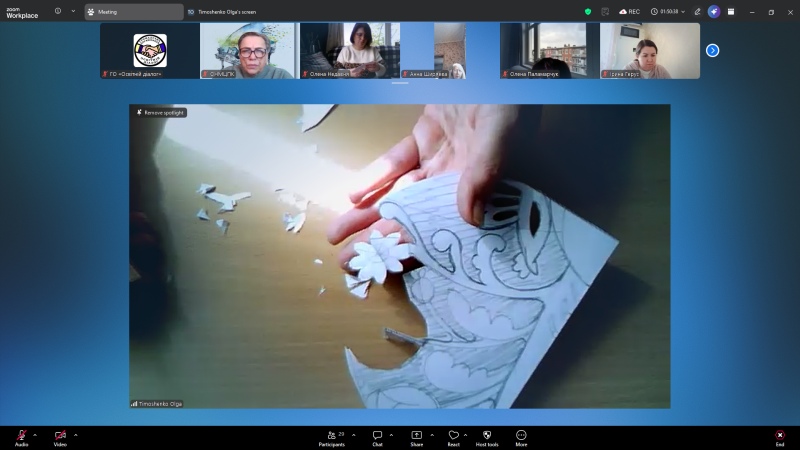Show next participants with gallery arrow
Screen dimensions: 800x450
click(712, 50)
